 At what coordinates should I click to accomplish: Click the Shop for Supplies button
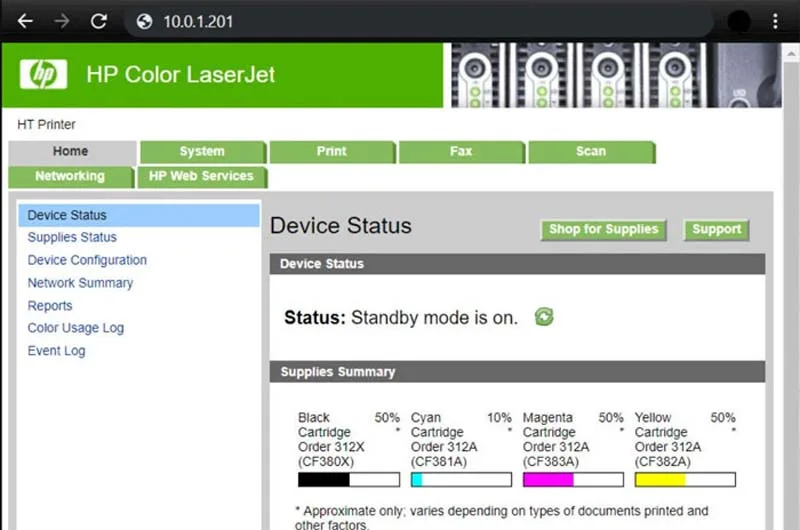(604, 230)
